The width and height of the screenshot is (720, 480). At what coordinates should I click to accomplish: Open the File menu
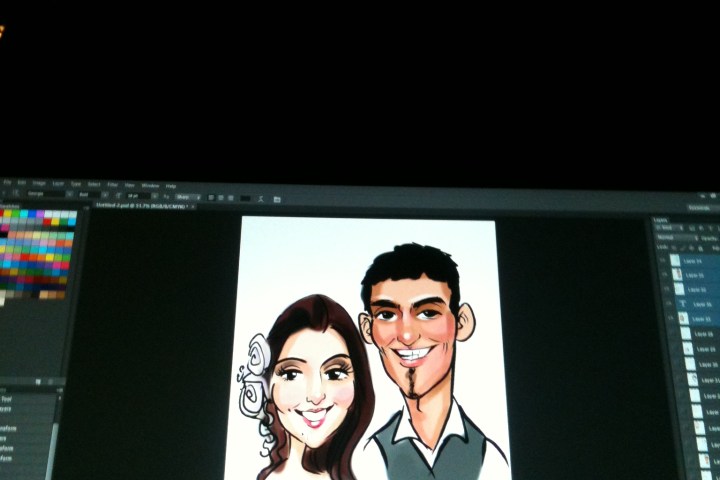point(7,183)
